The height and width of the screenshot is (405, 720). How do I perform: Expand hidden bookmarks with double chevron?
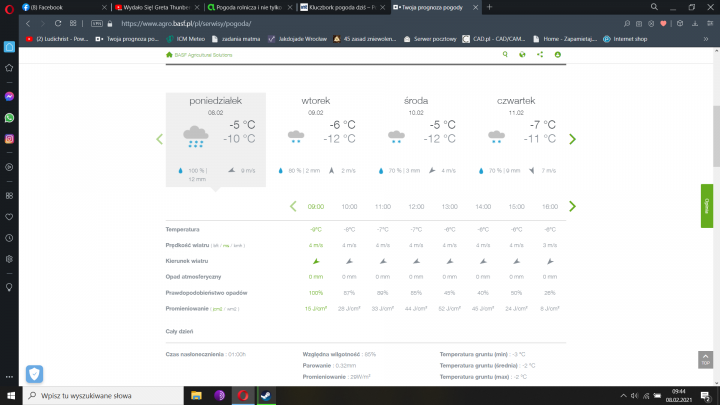pos(706,39)
